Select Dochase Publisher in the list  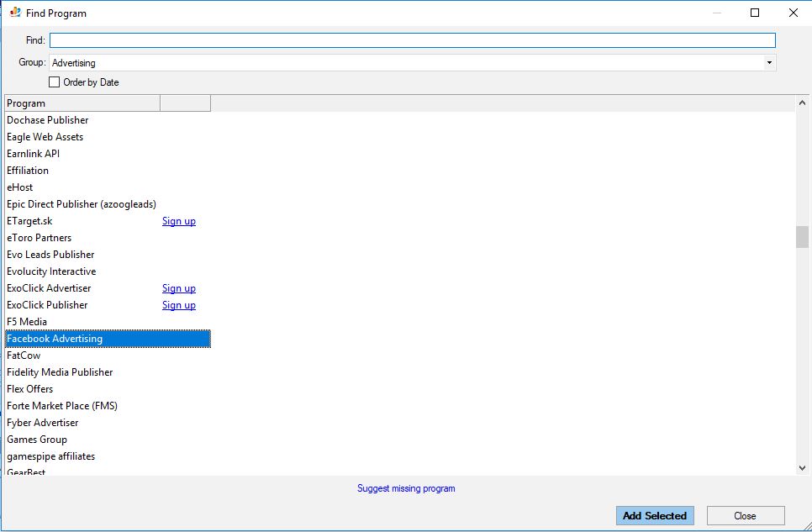(48, 120)
